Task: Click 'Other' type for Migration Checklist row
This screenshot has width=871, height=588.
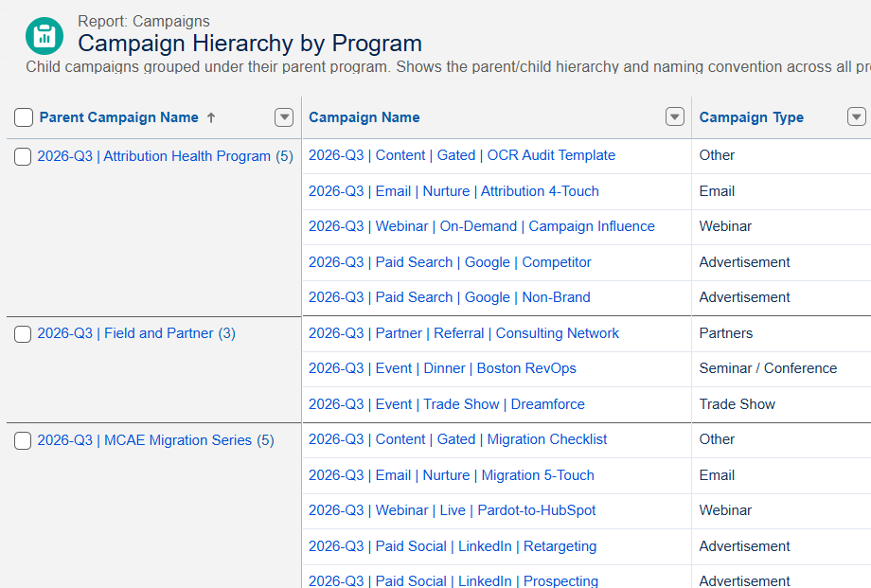Action: point(717,439)
